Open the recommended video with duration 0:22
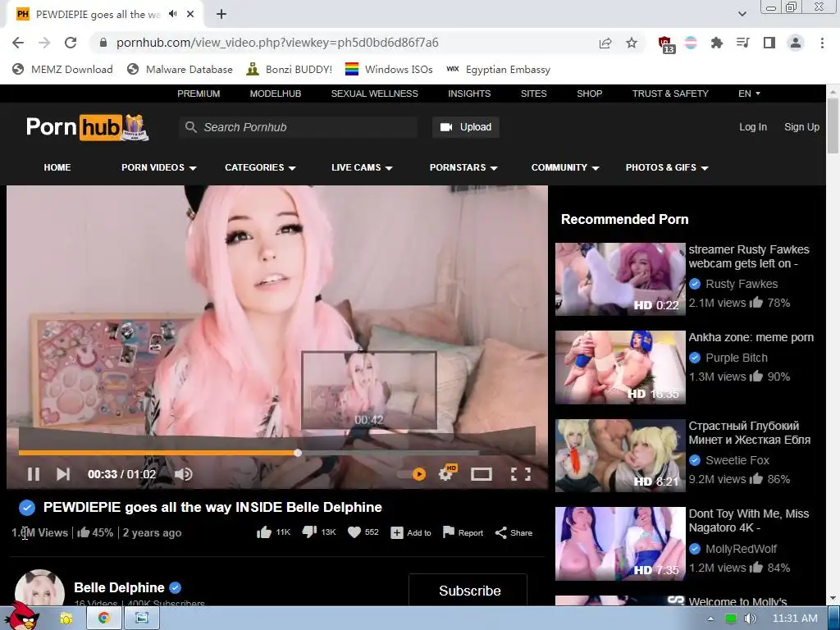 coord(620,279)
